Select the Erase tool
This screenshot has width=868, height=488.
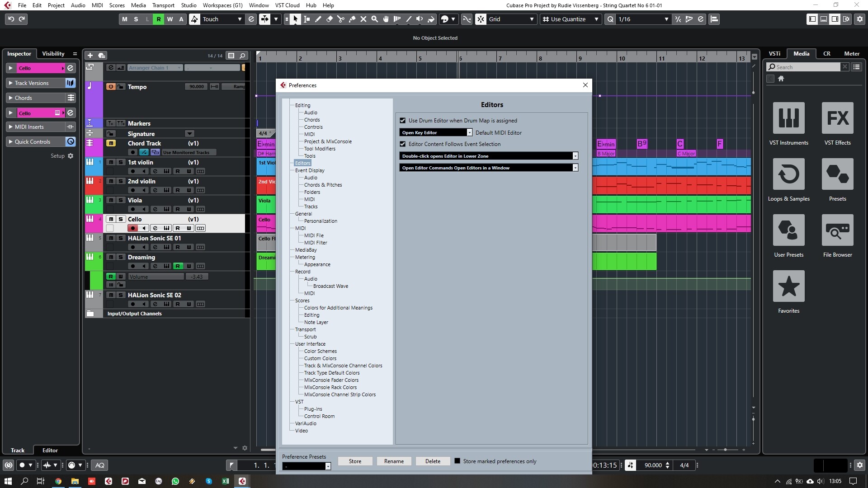pos(330,19)
